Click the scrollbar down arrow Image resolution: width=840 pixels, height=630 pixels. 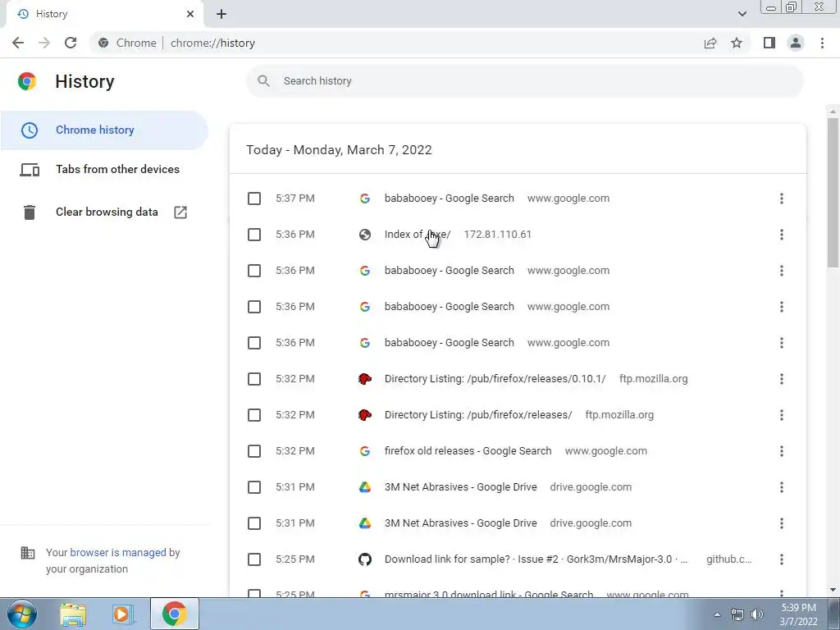[833, 591]
